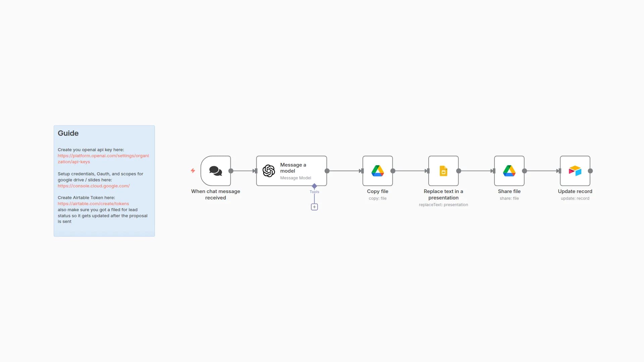Select the connection between Share file and Update record
This screenshot has width=644, height=362.
[542, 171]
